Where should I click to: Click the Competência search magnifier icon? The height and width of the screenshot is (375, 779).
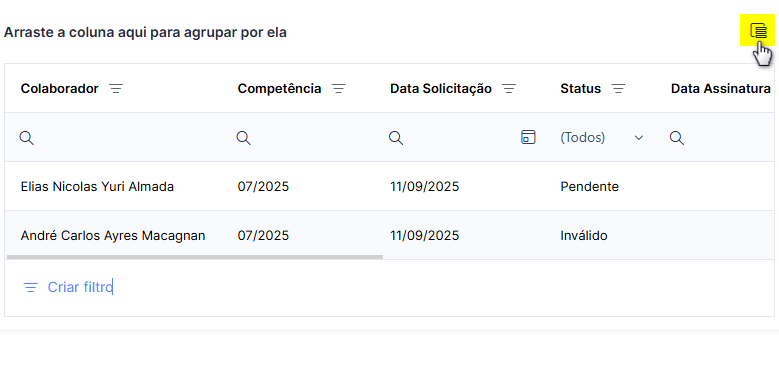(243, 138)
